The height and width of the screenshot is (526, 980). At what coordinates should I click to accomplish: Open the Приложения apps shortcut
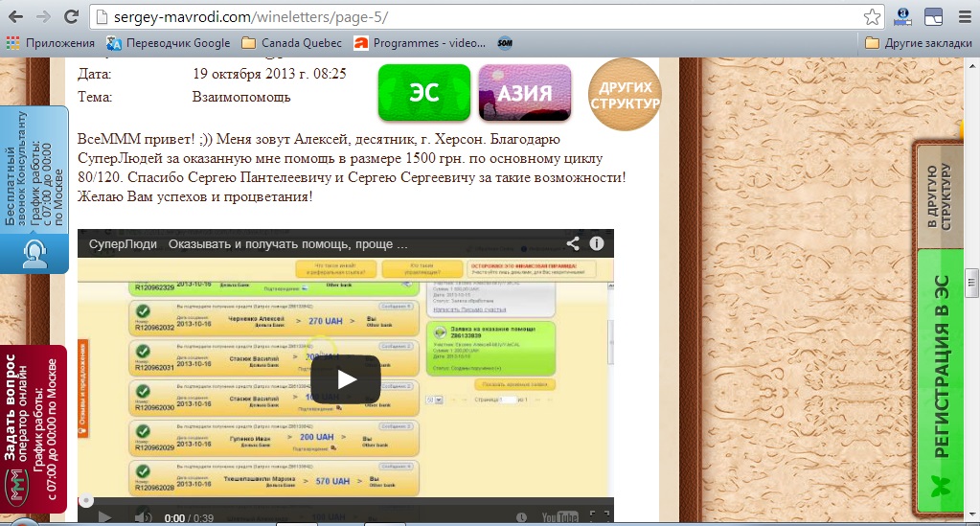(51, 43)
